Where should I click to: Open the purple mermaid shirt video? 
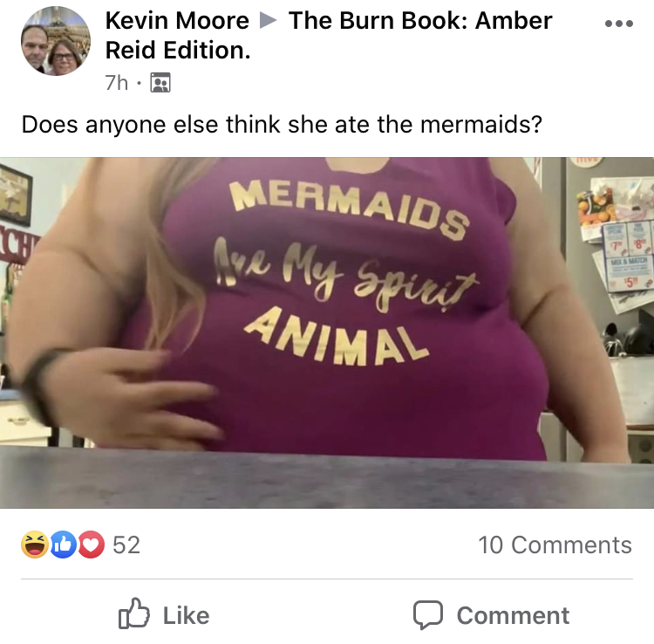(x=327, y=332)
